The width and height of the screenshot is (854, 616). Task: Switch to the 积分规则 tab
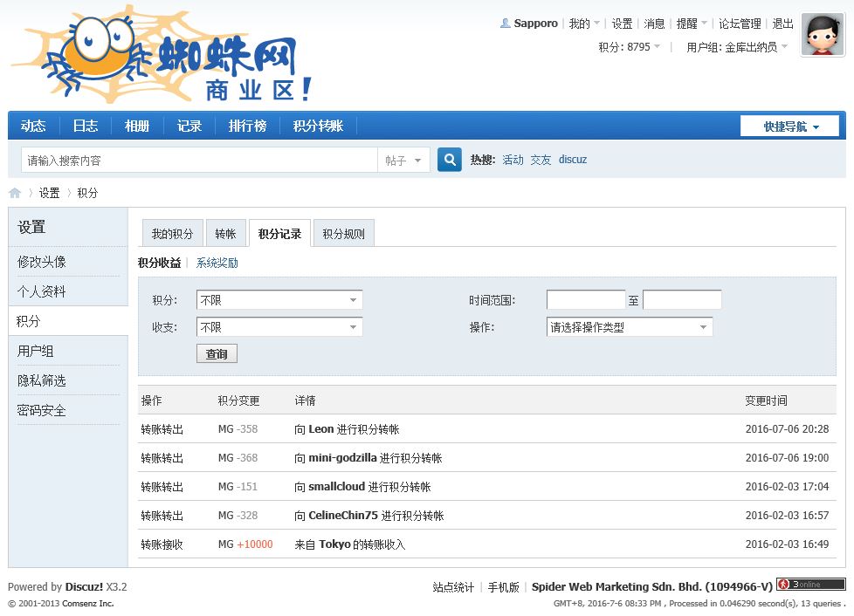click(344, 234)
